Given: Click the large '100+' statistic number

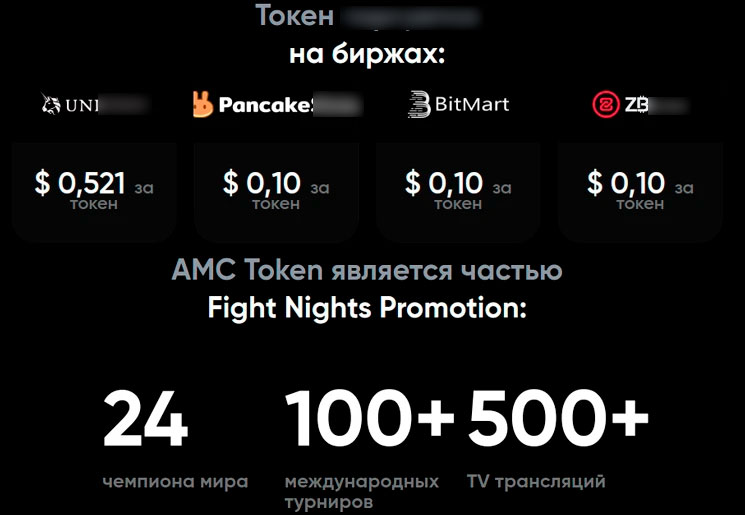Looking at the screenshot, I should [370, 418].
